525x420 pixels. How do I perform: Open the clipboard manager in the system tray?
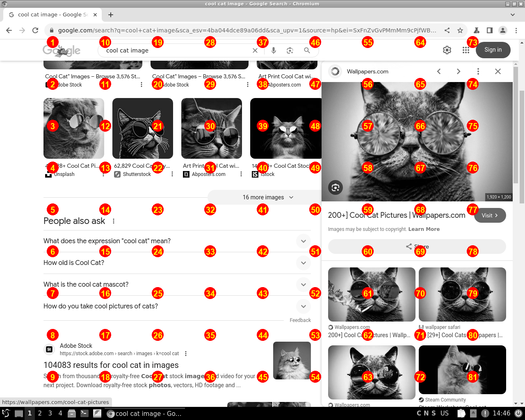(x=461, y=413)
